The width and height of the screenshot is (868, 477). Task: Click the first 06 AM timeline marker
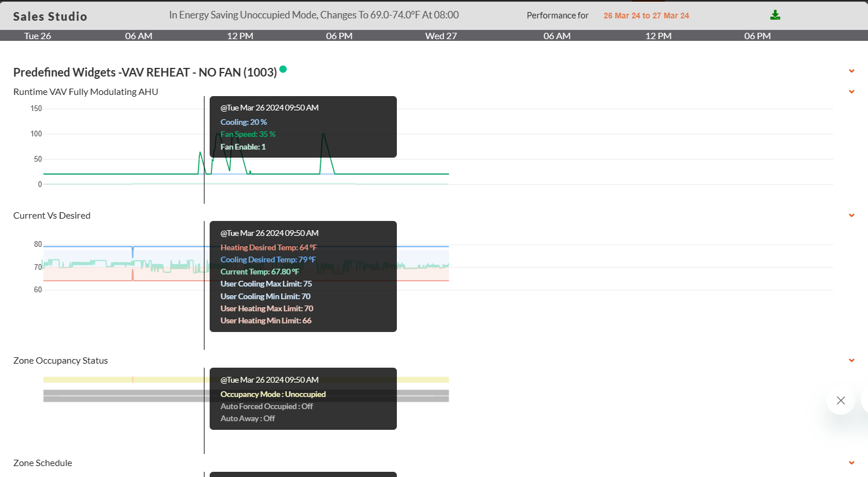pos(139,36)
